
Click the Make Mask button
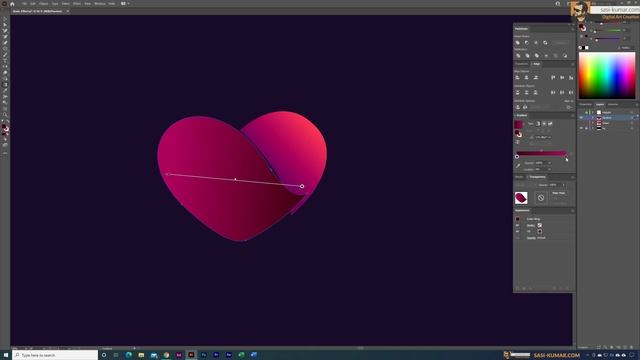(559, 193)
